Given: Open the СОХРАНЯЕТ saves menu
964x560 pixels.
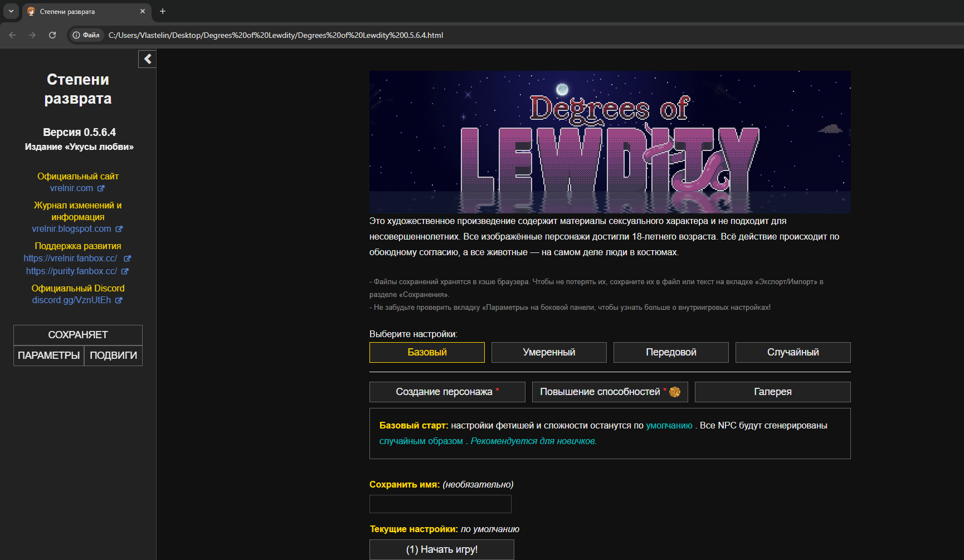Looking at the screenshot, I should [x=78, y=335].
